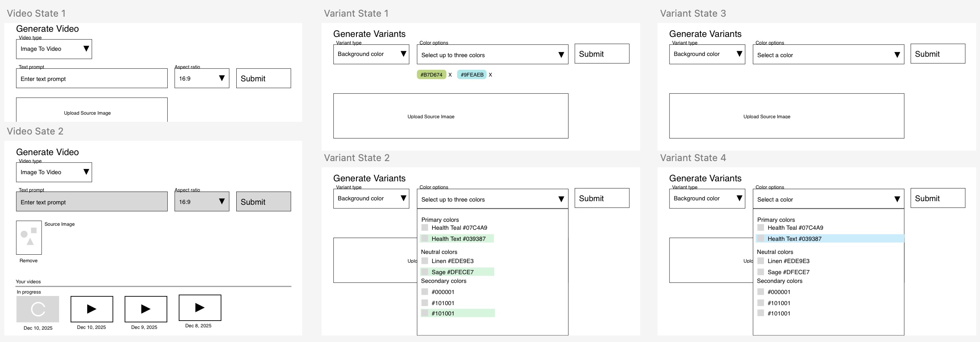Remove the #B7D674 color chip with its X
The height and width of the screenshot is (342, 980).
point(450,75)
